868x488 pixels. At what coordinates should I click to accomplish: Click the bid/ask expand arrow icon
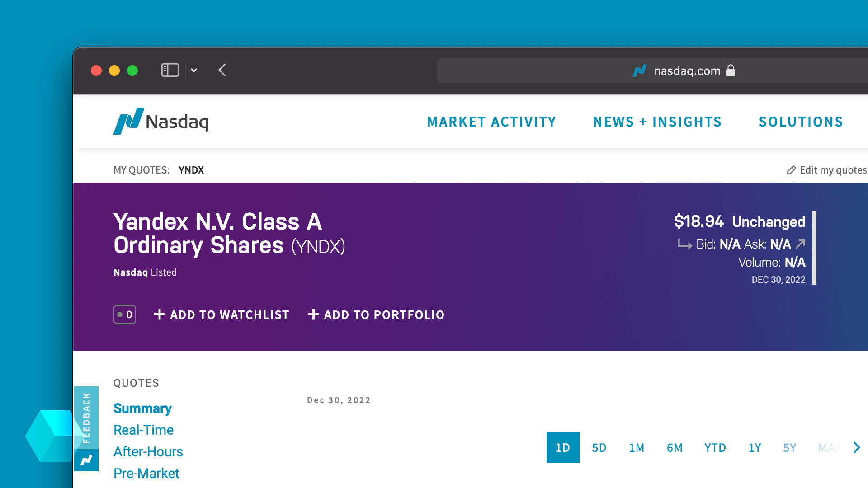coord(800,244)
